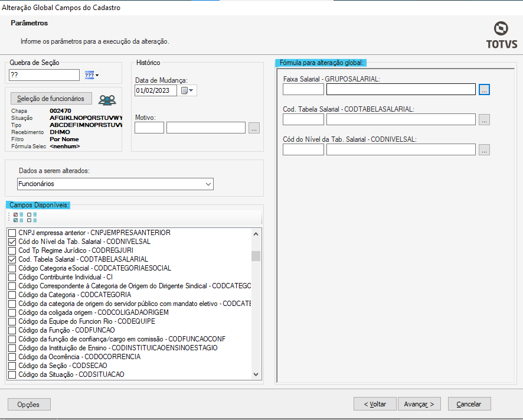The height and width of the screenshot is (420, 523).
Task: Click the check all fields icon
Action: (18, 217)
